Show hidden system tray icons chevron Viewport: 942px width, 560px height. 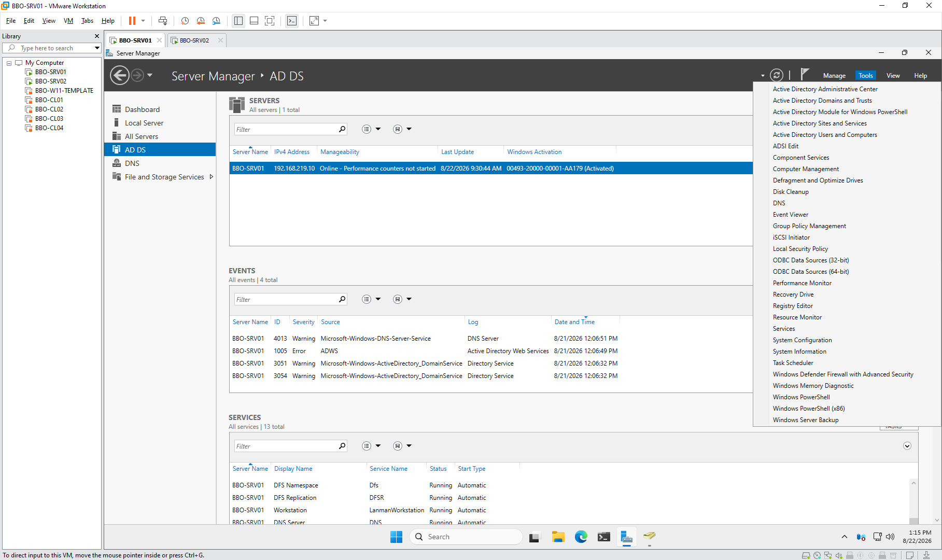tap(844, 537)
